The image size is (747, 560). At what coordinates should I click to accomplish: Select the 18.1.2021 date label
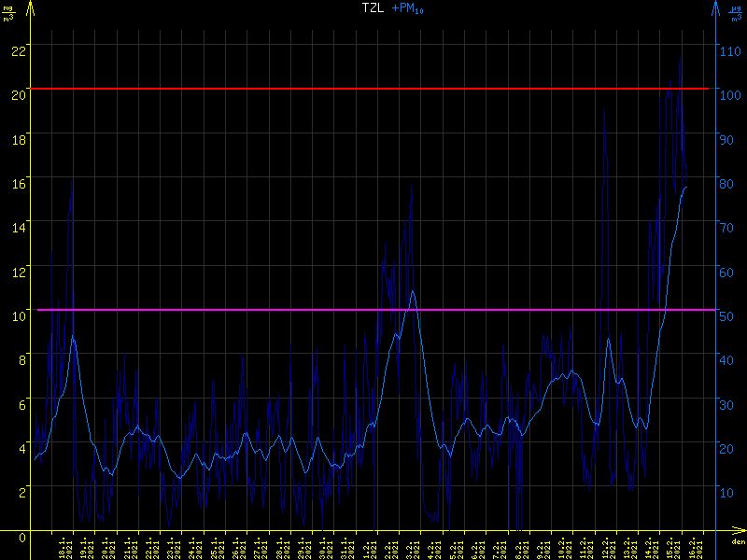pos(64,548)
